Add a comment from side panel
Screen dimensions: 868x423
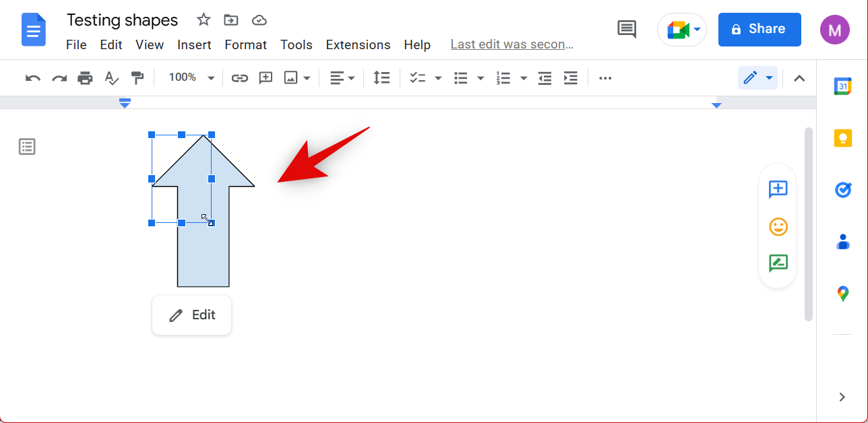[778, 189]
